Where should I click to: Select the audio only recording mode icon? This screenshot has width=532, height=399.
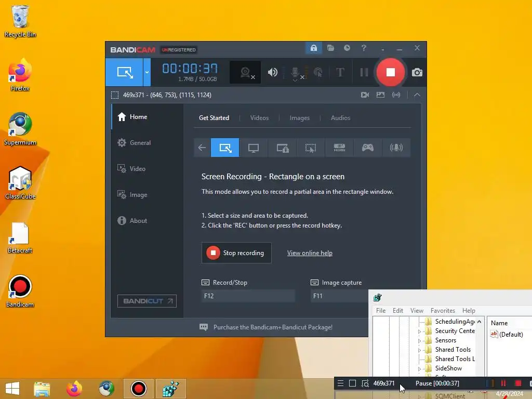coord(396,148)
